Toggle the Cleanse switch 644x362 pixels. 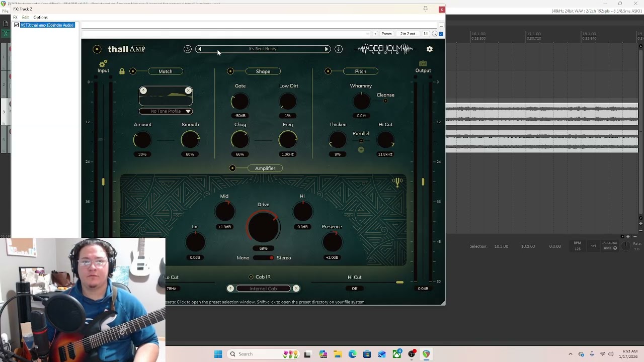(385, 101)
